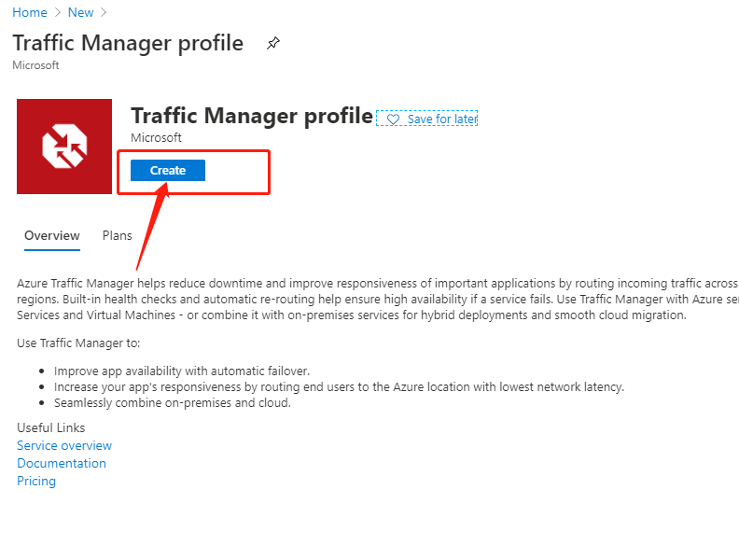739x560 pixels.
Task: Click the Improve app availability bullet point
Action: [x=181, y=371]
